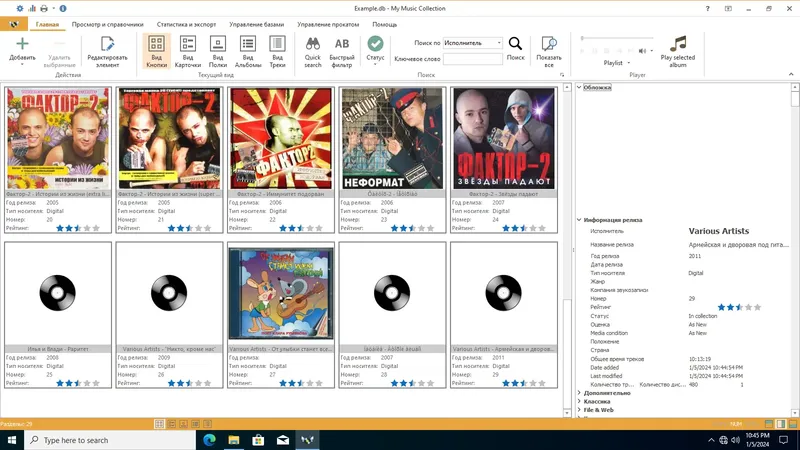Collapse Информация релиза section
800x450 pixels.
pyautogui.click(x=579, y=220)
